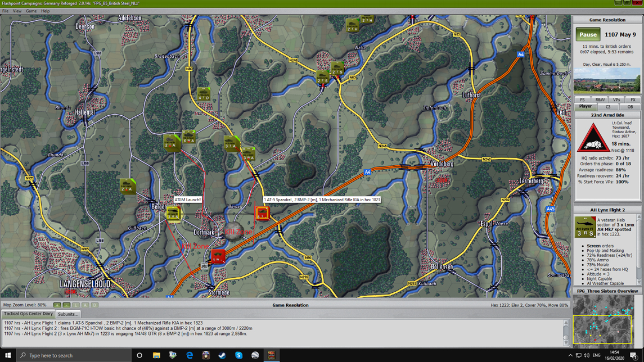Open the Game menu

[31, 11]
